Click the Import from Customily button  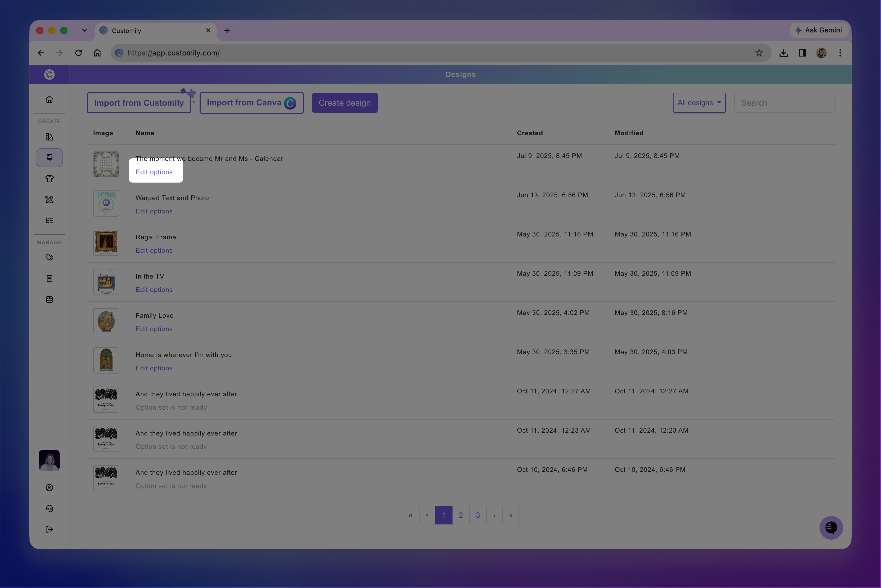tap(139, 103)
